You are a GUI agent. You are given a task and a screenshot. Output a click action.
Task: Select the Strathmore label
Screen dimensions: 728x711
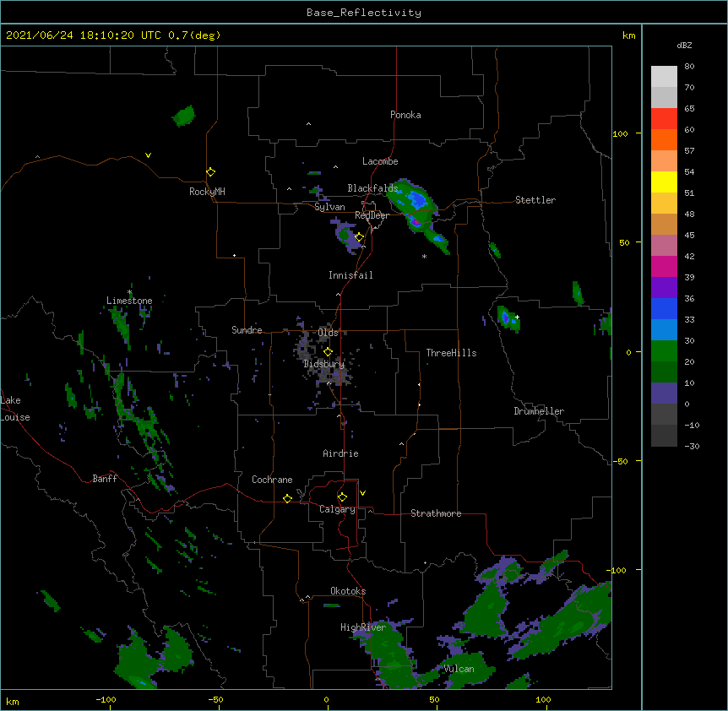(436, 513)
